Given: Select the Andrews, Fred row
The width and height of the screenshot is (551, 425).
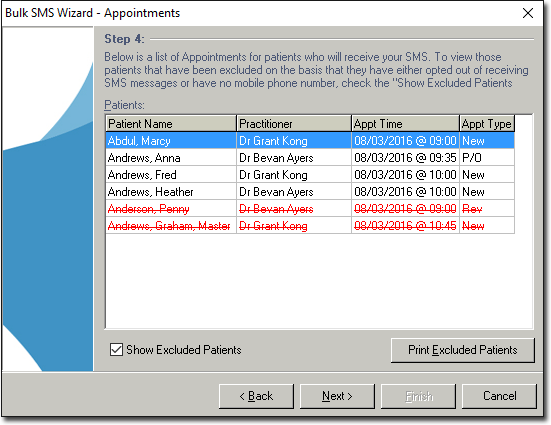Looking at the screenshot, I should 310,174.
